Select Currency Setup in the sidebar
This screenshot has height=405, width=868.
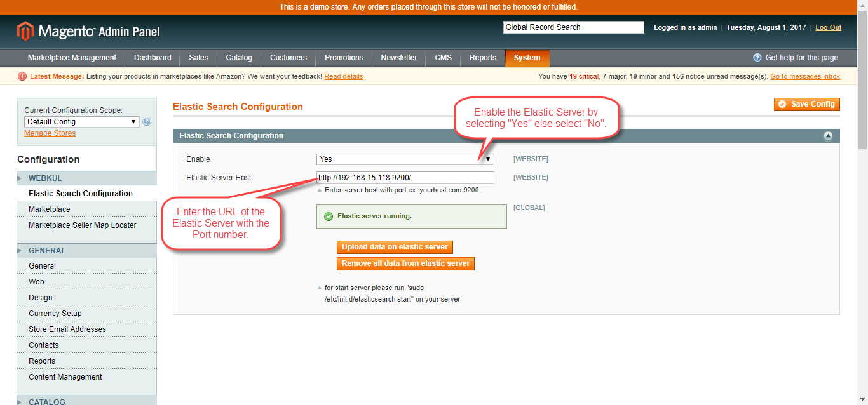pos(87,314)
